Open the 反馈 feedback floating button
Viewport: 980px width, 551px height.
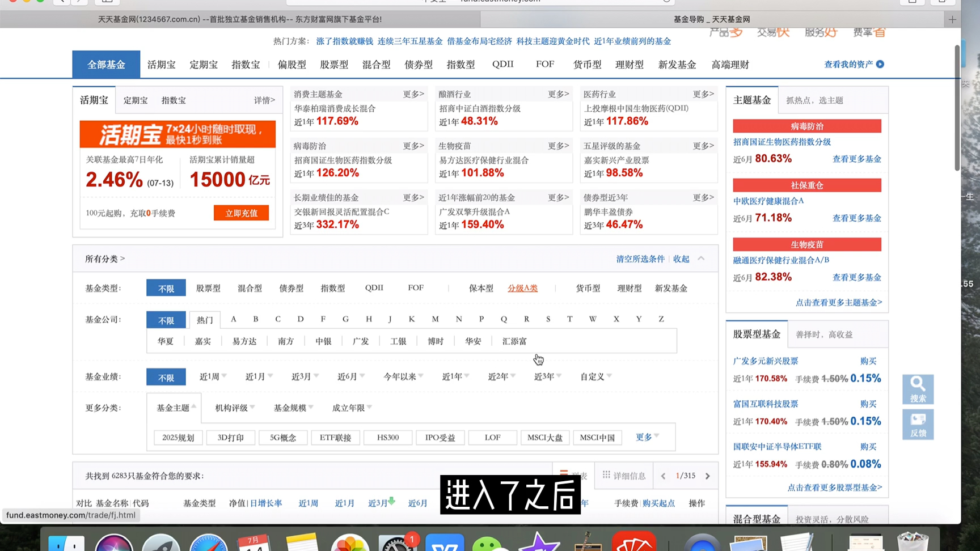(918, 424)
